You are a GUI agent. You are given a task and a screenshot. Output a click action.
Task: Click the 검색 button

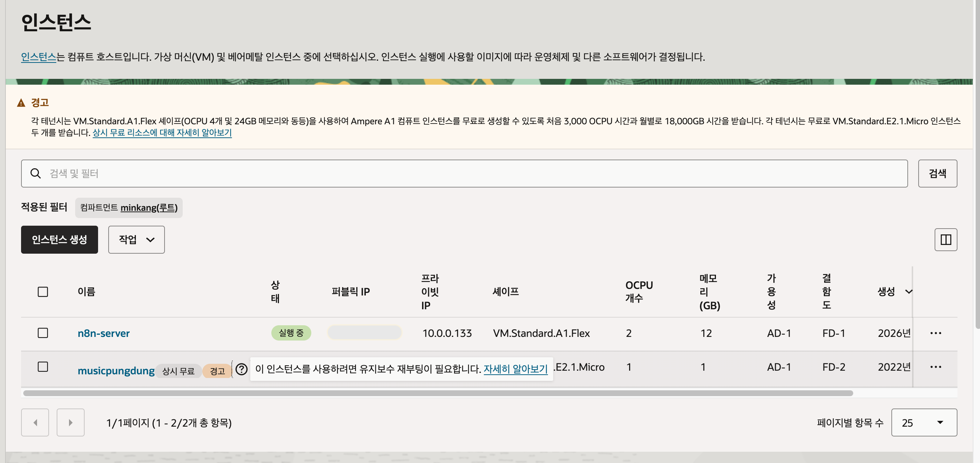pos(938,173)
